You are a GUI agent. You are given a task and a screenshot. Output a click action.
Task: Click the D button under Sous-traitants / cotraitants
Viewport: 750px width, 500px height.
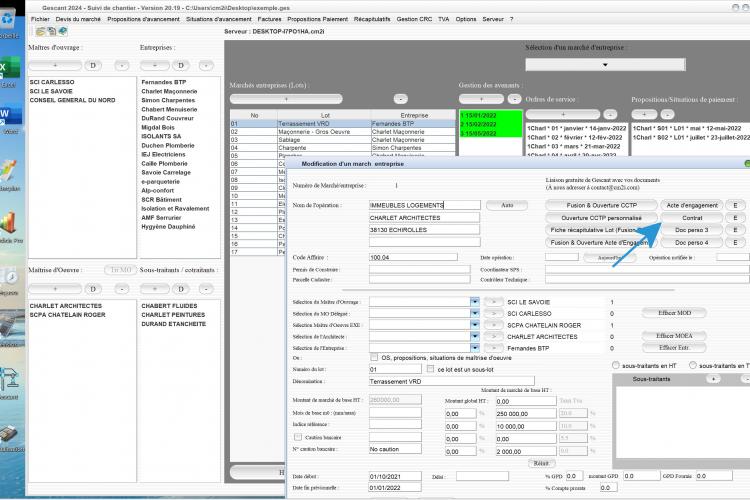click(x=181, y=289)
